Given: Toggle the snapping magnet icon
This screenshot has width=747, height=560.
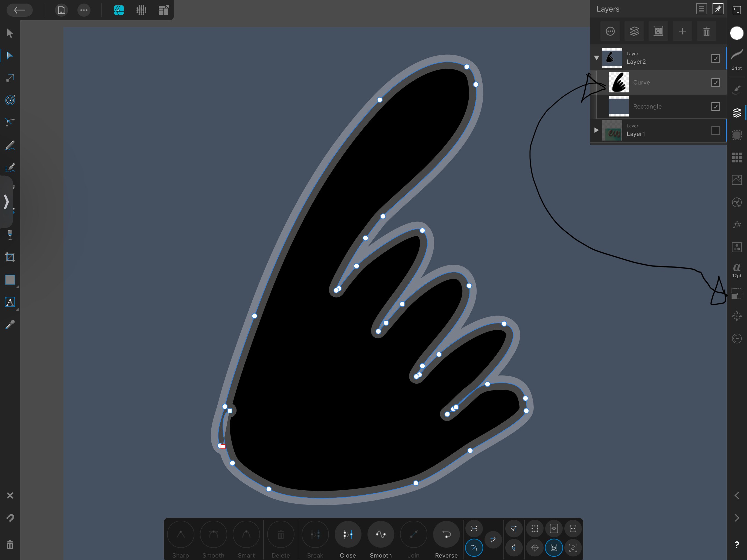Looking at the screenshot, I should coord(10,518).
